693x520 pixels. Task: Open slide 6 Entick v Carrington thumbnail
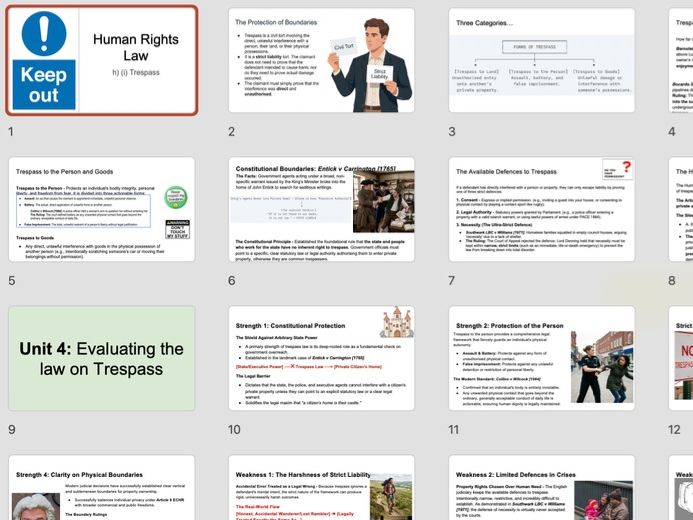tap(321, 209)
